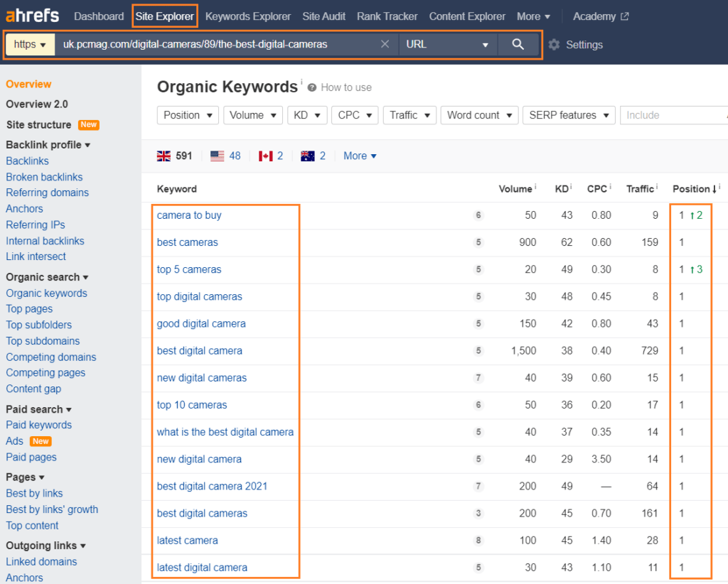Select the Australia flag country results
This screenshot has width=728, height=584.
314,156
